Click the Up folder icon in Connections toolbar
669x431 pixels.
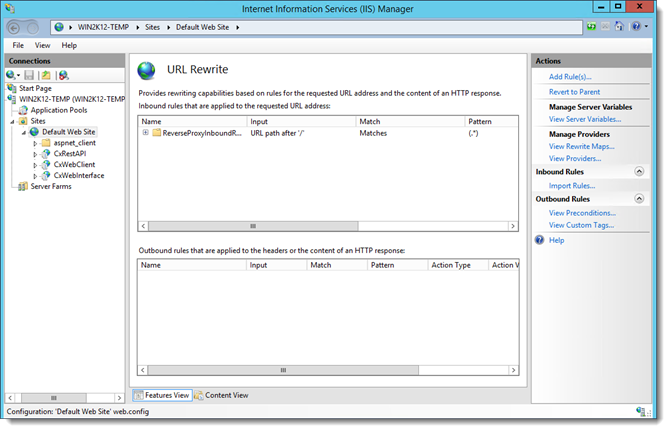46,75
